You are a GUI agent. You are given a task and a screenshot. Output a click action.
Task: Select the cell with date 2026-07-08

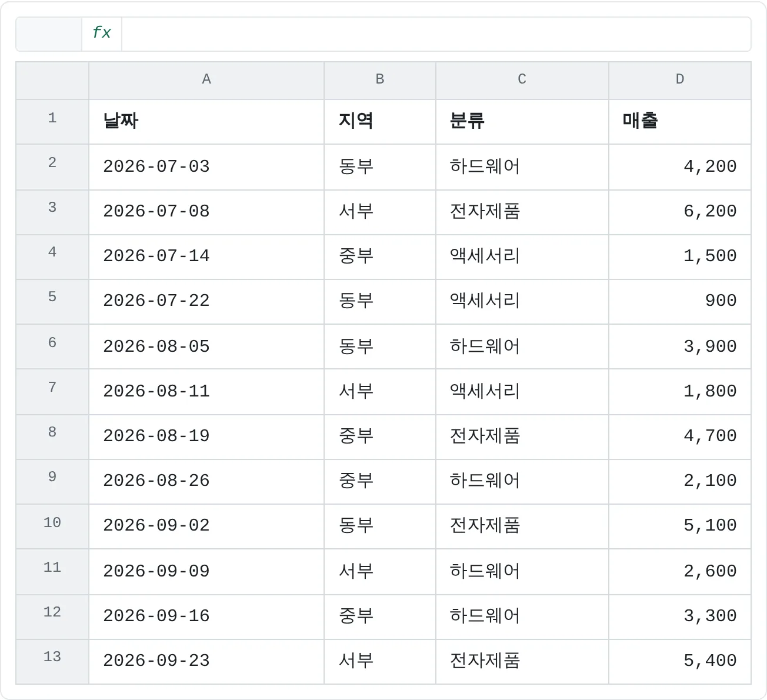click(x=206, y=212)
